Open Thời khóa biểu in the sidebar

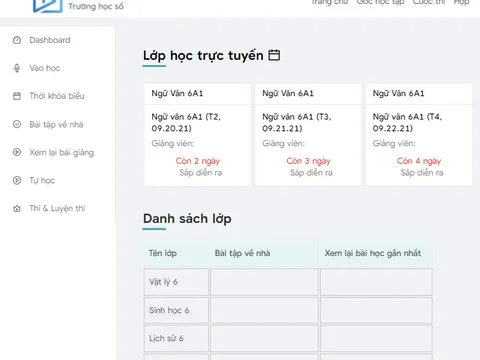[x=57, y=96]
